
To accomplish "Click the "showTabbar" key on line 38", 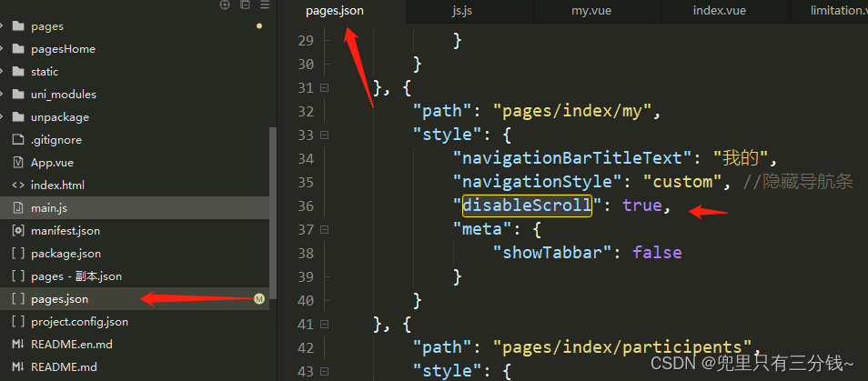I will click(552, 253).
